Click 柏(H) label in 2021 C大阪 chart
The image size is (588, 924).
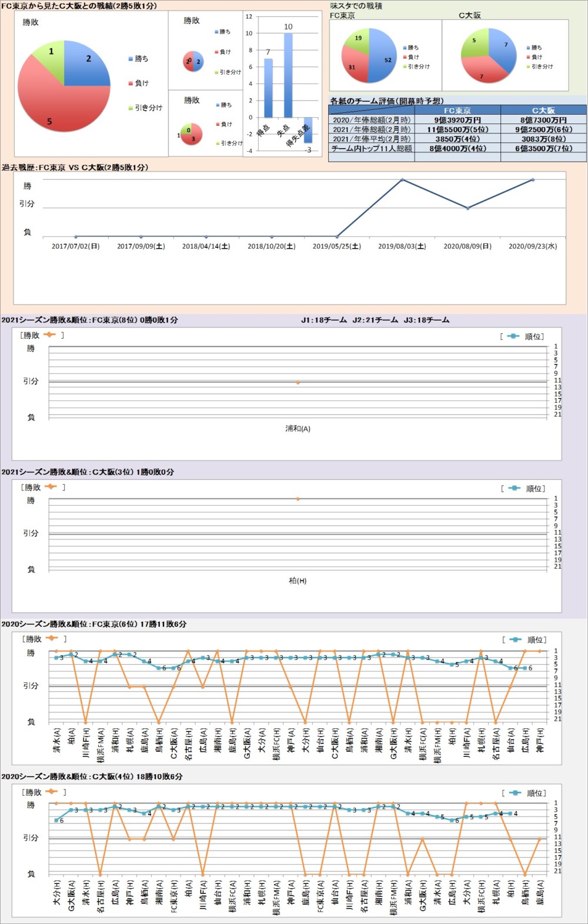pos(298,581)
